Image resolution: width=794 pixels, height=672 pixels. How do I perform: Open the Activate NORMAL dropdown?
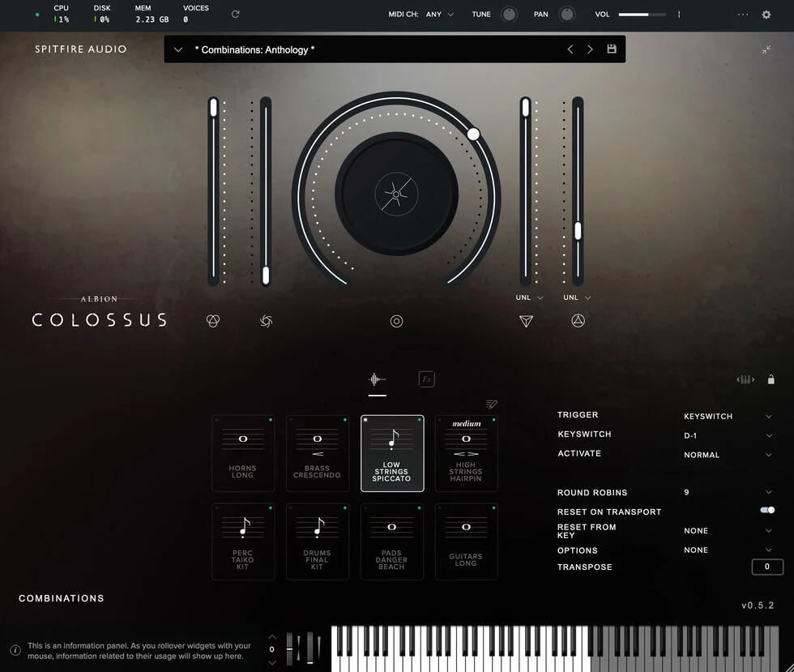(x=728, y=455)
